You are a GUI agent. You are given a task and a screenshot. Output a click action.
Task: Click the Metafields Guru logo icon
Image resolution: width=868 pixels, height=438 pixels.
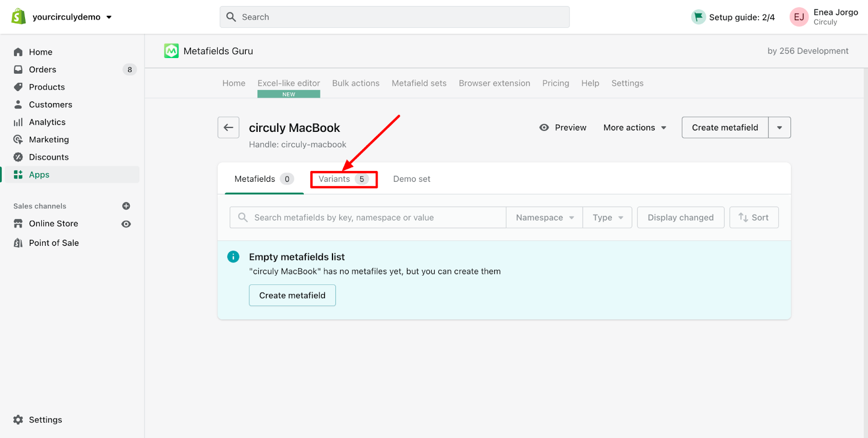(171, 51)
